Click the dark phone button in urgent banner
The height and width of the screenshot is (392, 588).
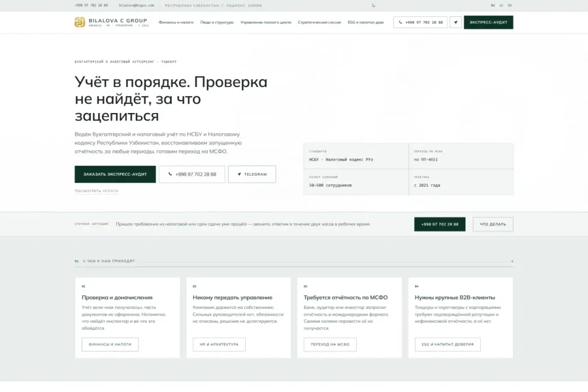(440, 224)
